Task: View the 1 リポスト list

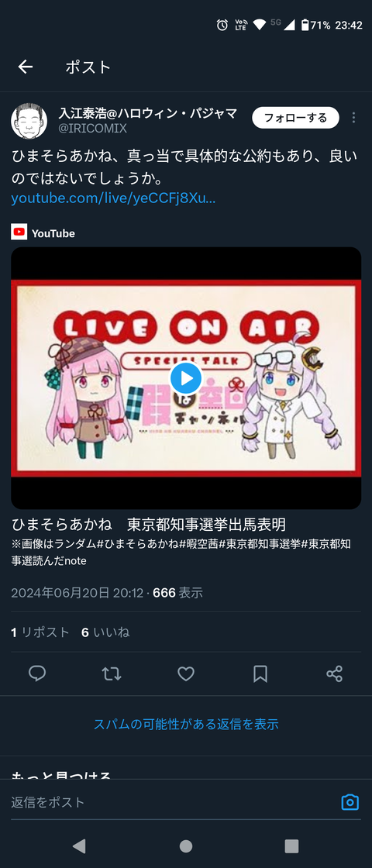Action: [40, 632]
